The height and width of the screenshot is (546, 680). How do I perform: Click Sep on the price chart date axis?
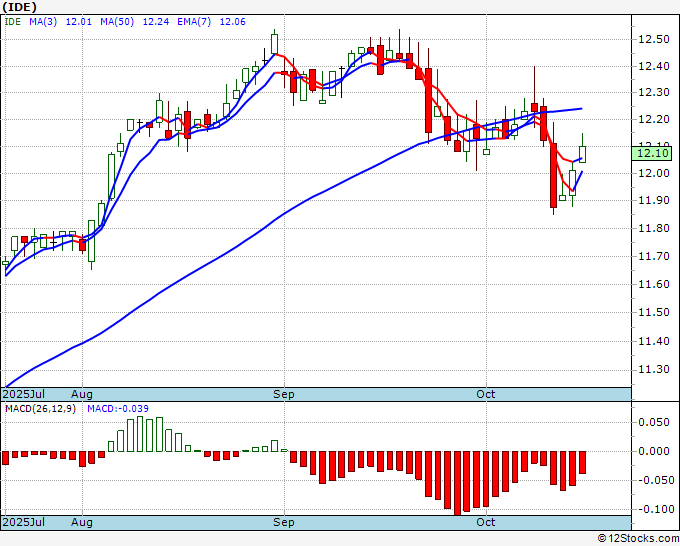(284, 394)
